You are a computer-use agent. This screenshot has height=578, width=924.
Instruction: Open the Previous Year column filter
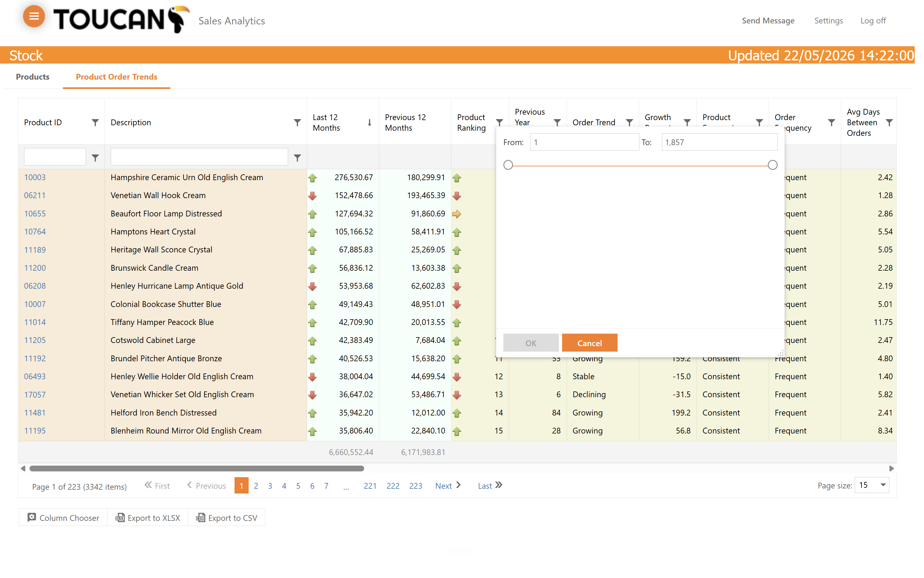(557, 122)
